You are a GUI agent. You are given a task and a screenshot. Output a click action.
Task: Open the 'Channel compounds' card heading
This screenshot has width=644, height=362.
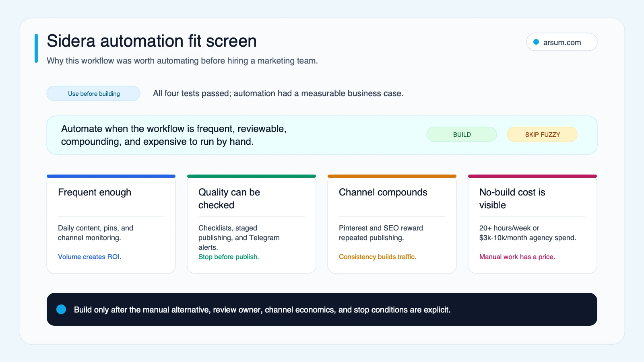coord(383,192)
